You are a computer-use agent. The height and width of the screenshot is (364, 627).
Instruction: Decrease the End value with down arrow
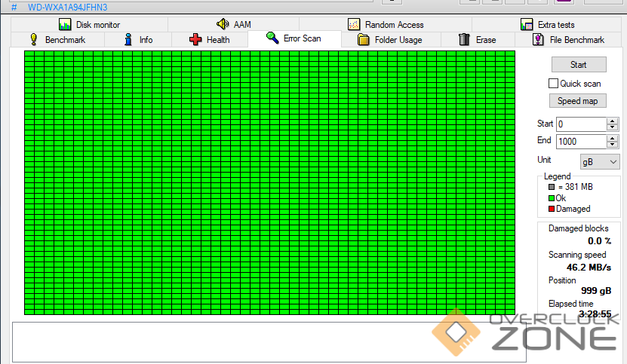tap(612, 145)
